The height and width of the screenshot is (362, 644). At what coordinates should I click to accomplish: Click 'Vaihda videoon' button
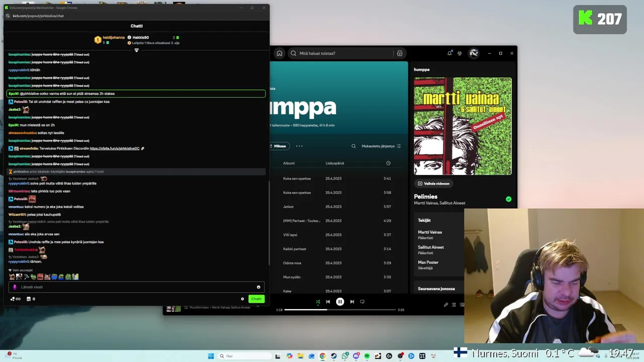433,184
